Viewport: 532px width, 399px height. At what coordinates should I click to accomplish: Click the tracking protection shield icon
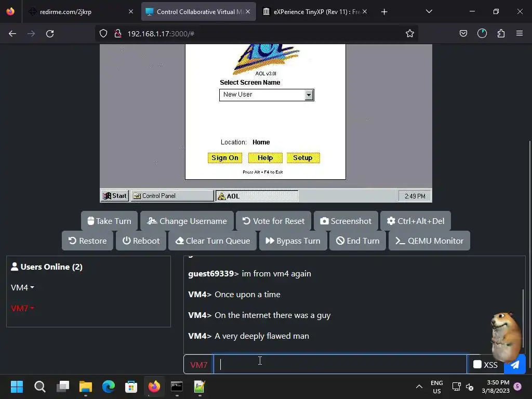(103, 34)
